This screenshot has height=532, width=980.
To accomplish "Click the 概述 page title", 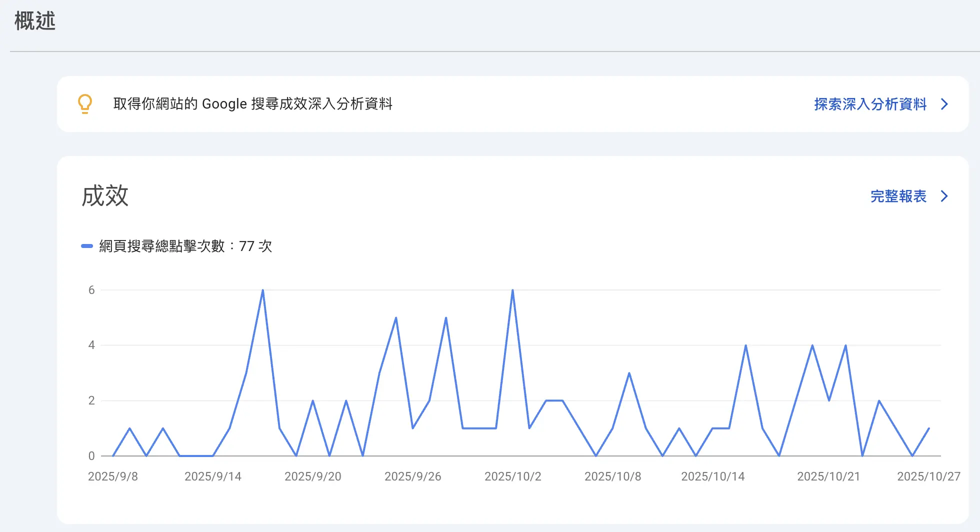I will click(x=35, y=21).
